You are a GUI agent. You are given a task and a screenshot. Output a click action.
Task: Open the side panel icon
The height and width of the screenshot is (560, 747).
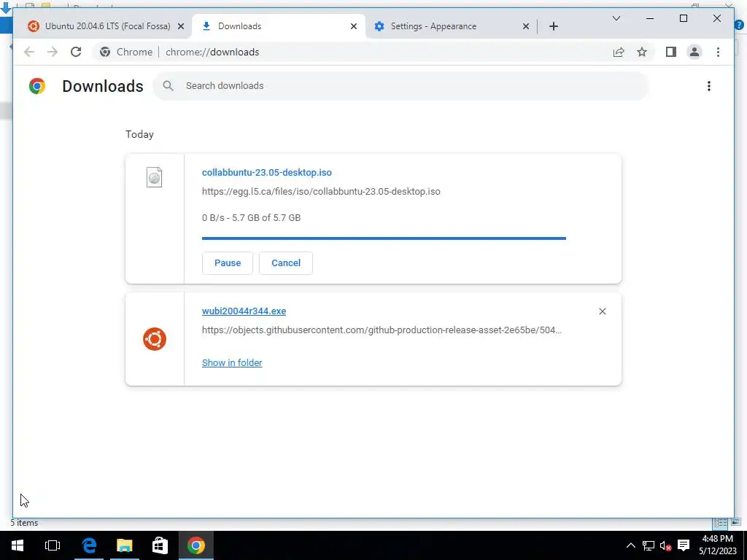click(x=671, y=52)
